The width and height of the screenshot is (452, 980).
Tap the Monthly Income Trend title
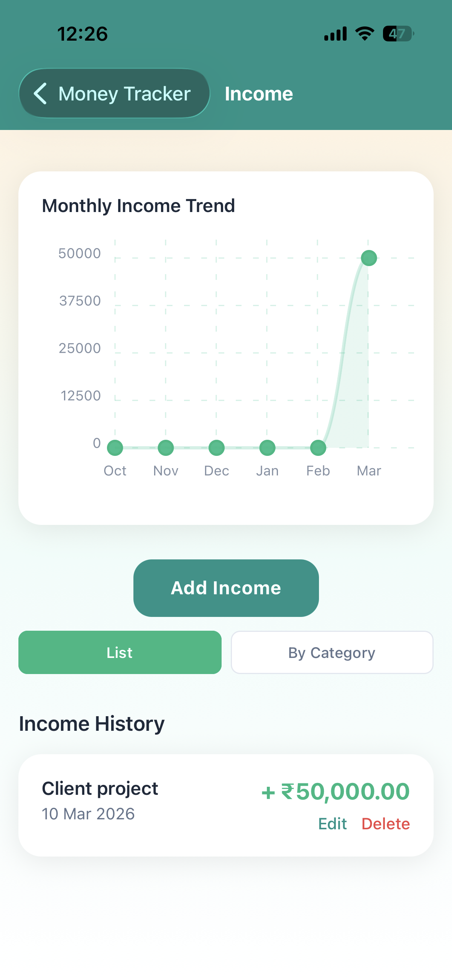click(x=138, y=206)
